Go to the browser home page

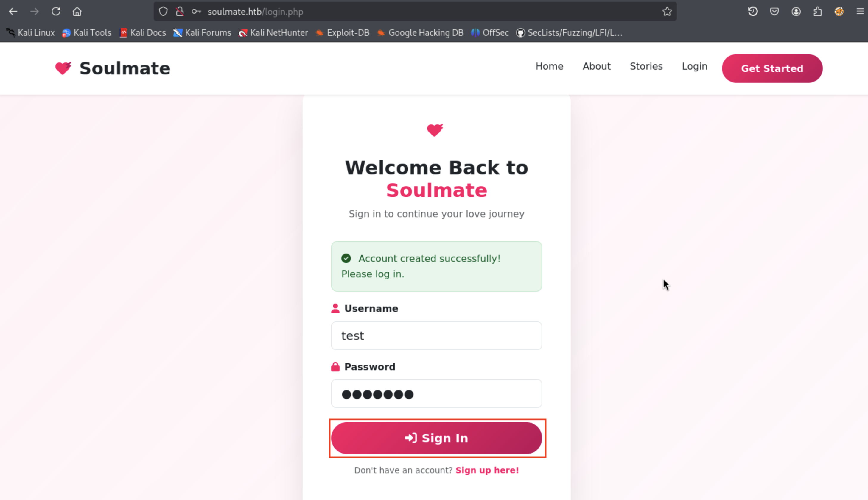pos(77,12)
